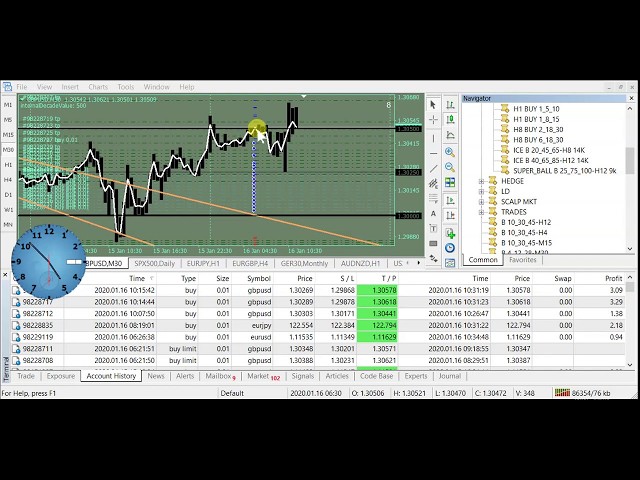Switch to the Journal terminal tab
640x480 pixels.
[x=450, y=376]
